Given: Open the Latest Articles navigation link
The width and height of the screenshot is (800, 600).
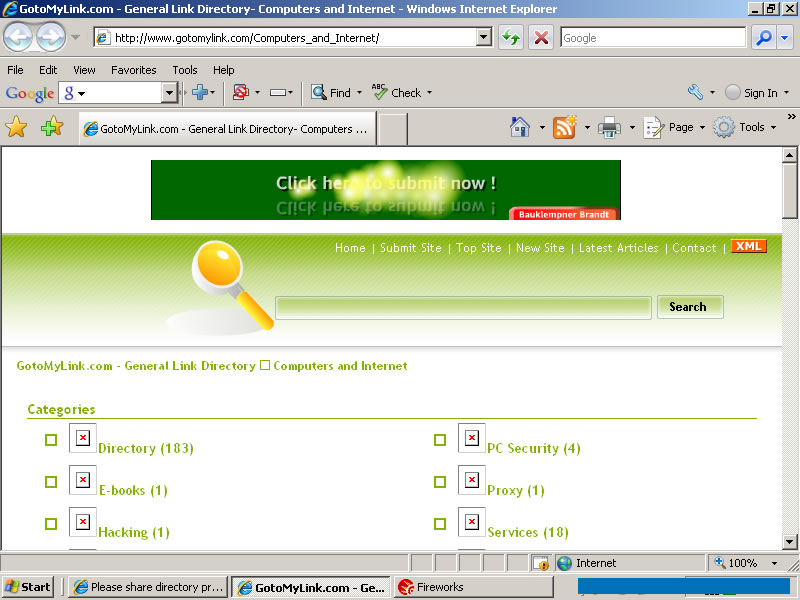Looking at the screenshot, I should tap(618, 247).
